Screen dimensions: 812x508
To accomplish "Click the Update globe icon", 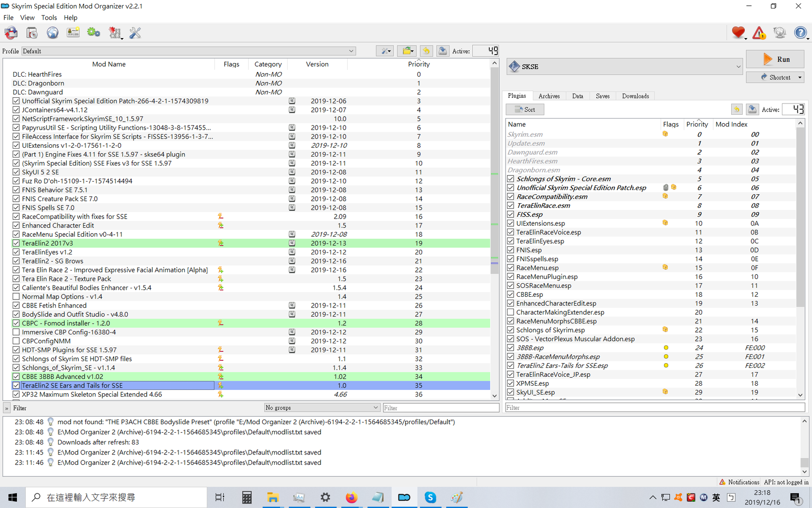I will 780,32.
